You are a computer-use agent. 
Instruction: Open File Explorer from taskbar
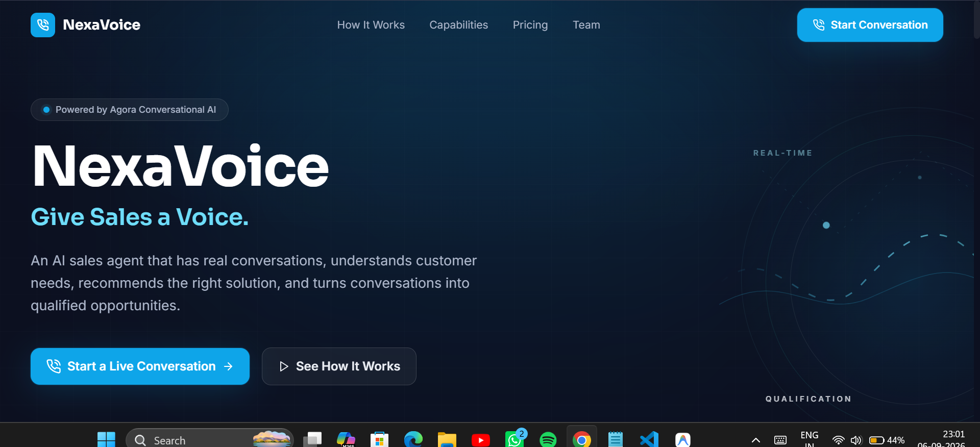click(x=447, y=440)
